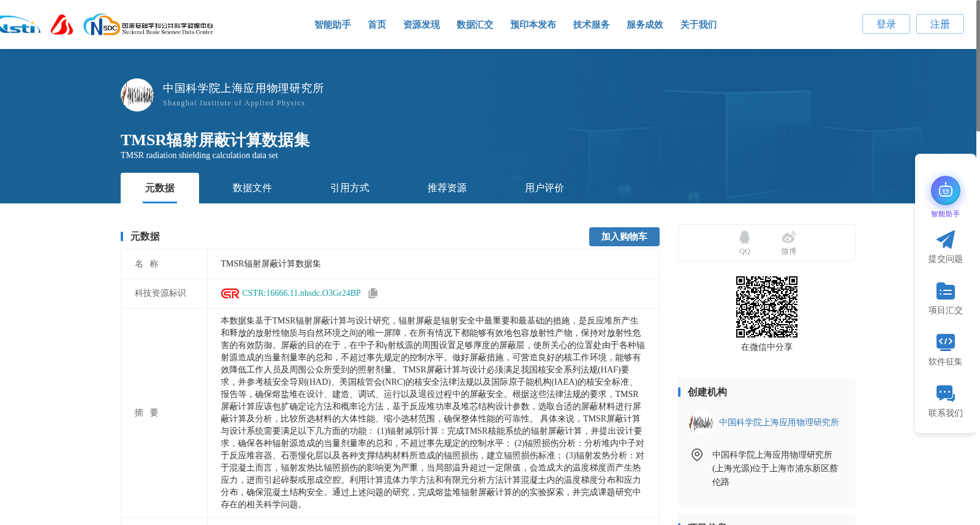980x525 pixels.
Task: Click the 软件征集 code icon
Action: (x=945, y=342)
